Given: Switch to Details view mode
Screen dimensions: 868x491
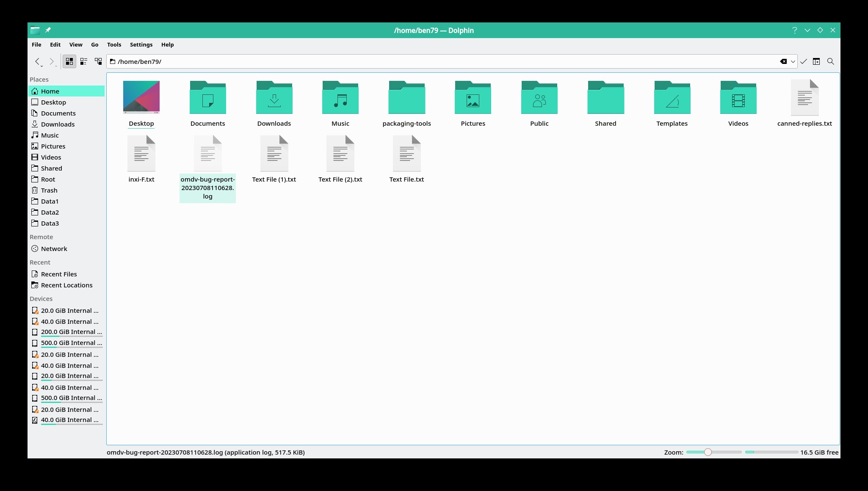Looking at the screenshot, I should pyautogui.click(x=98, y=61).
